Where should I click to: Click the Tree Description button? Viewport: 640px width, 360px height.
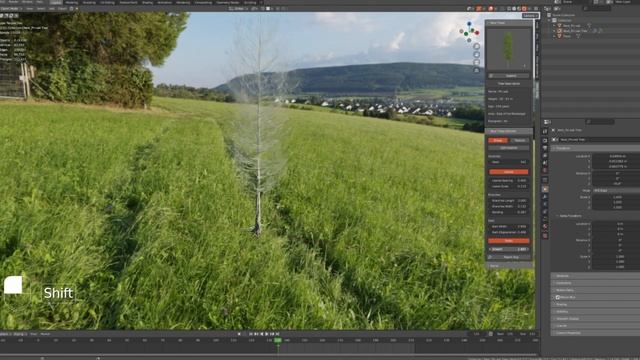(x=509, y=84)
